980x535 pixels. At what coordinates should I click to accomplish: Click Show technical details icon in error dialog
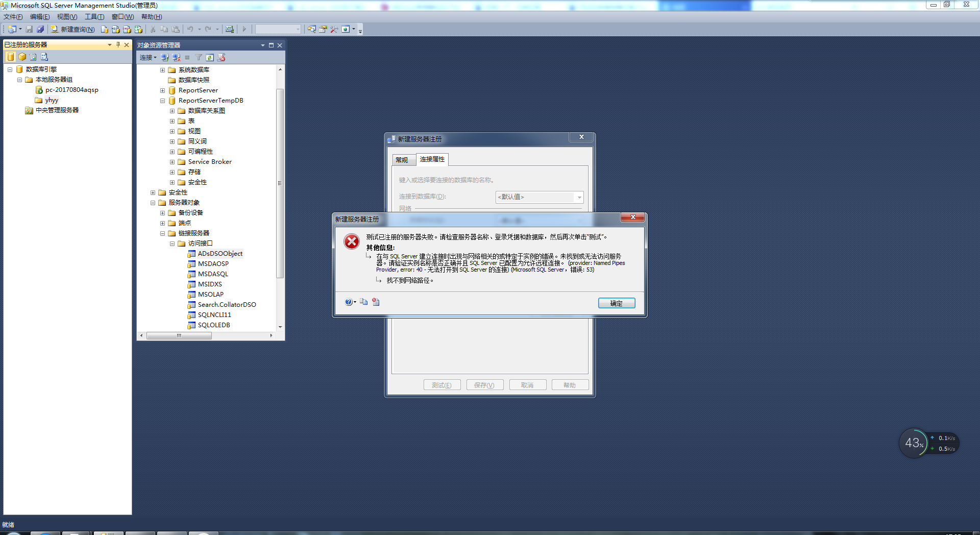tap(376, 302)
